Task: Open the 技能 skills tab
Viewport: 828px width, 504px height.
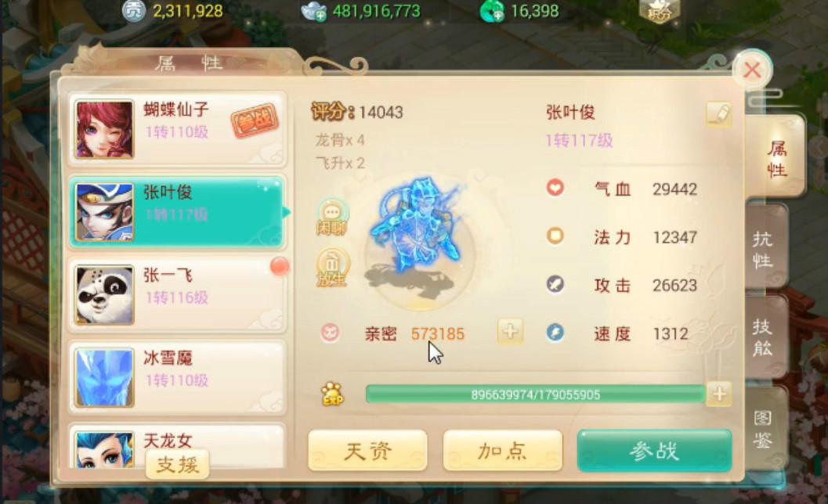Action: click(x=764, y=338)
